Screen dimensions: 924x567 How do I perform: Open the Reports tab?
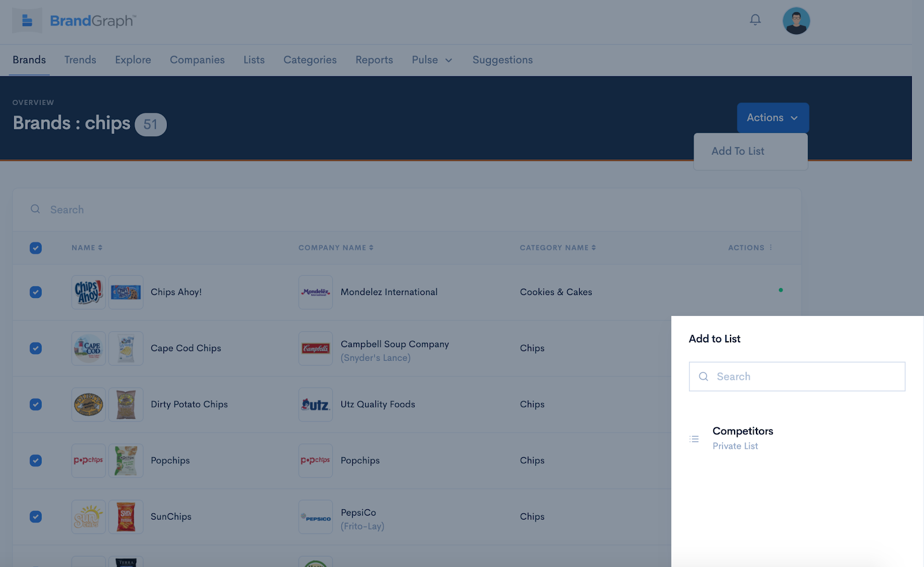coord(374,60)
